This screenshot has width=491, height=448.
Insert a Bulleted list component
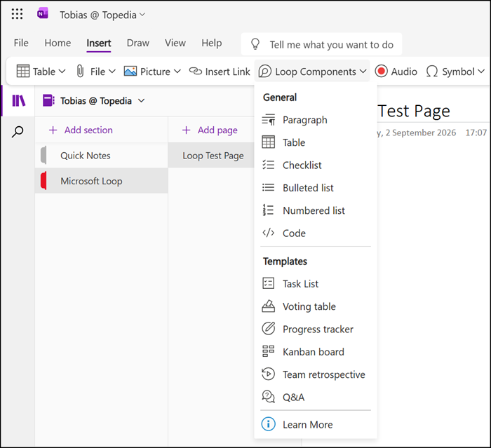pyautogui.click(x=316, y=188)
